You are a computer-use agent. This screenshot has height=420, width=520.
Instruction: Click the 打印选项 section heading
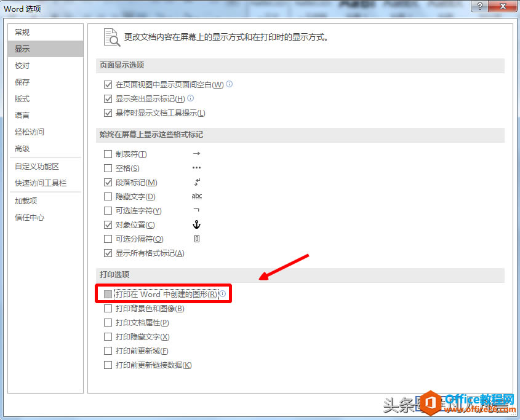(x=114, y=274)
